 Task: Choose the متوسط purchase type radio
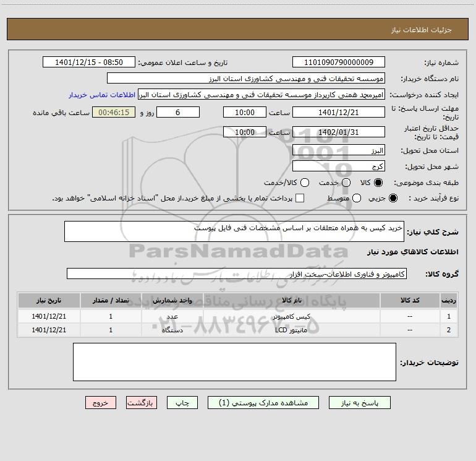(x=357, y=198)
